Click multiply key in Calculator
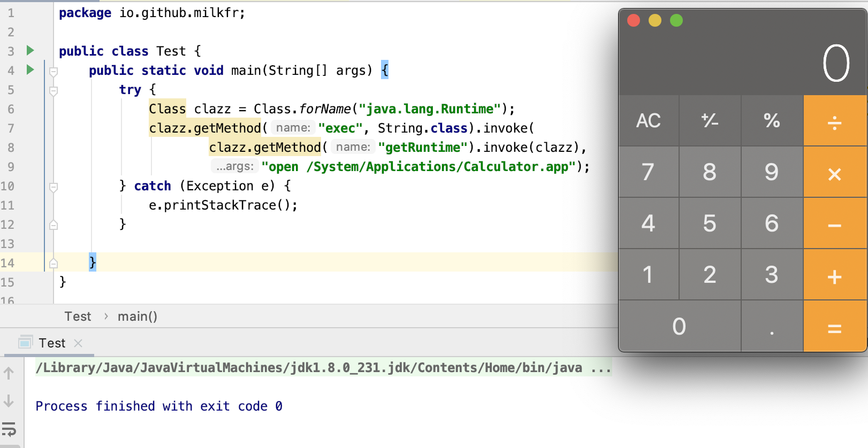Viewport: 868px width, 448px height. click(835, 172)
